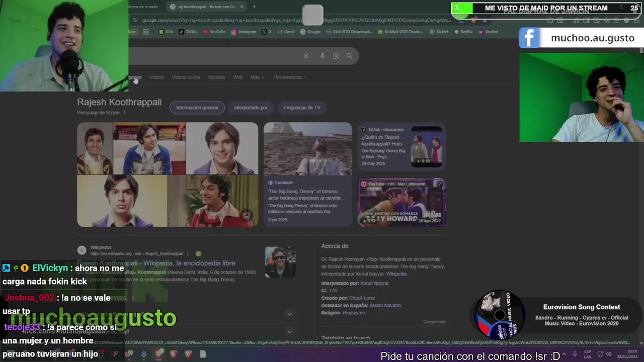Open VoxBot bookmark

click(x=488, y=32)
